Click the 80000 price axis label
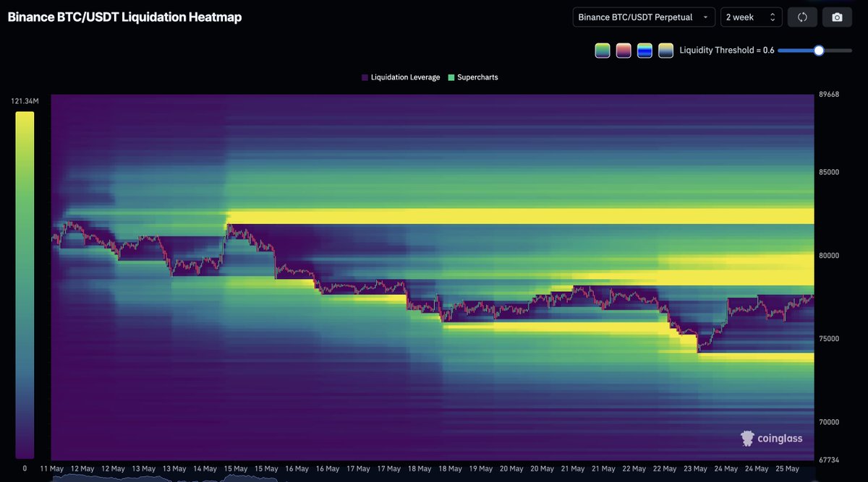The height and width of the screenshot is (482, 868). (x=829, y=255)
